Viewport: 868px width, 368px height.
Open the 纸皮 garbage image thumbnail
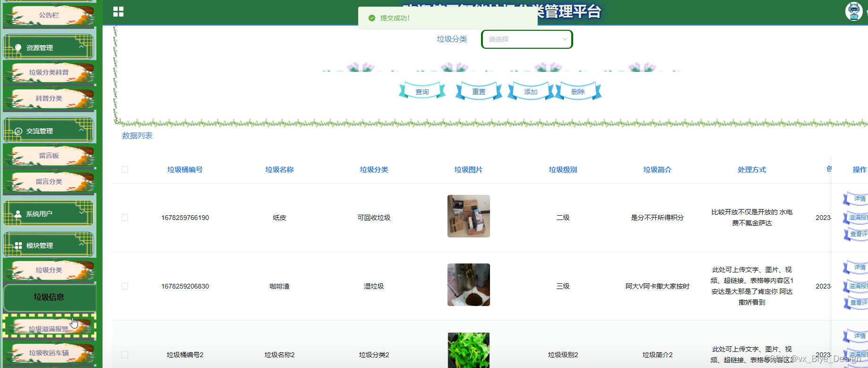469,216
